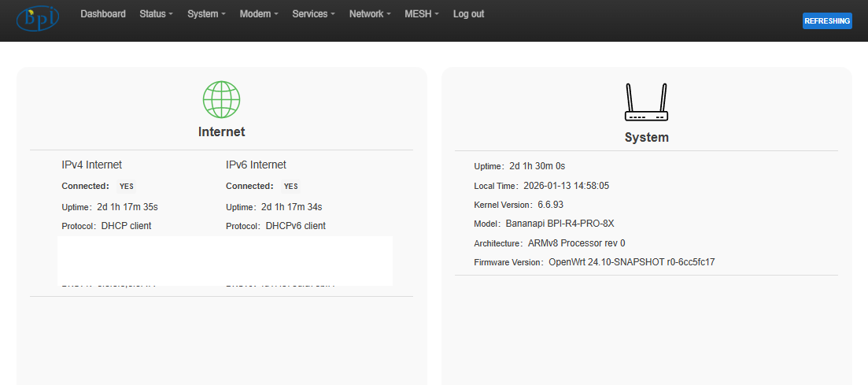
Task: Click the IPv6 Internet section title
Action: point(256,165)
